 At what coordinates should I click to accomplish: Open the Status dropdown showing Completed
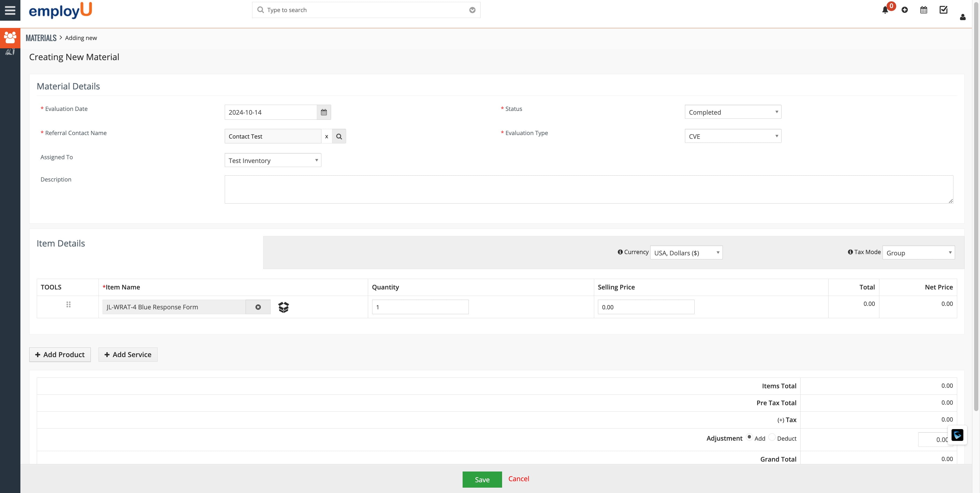pyautogui.click(x=732, y=112)
